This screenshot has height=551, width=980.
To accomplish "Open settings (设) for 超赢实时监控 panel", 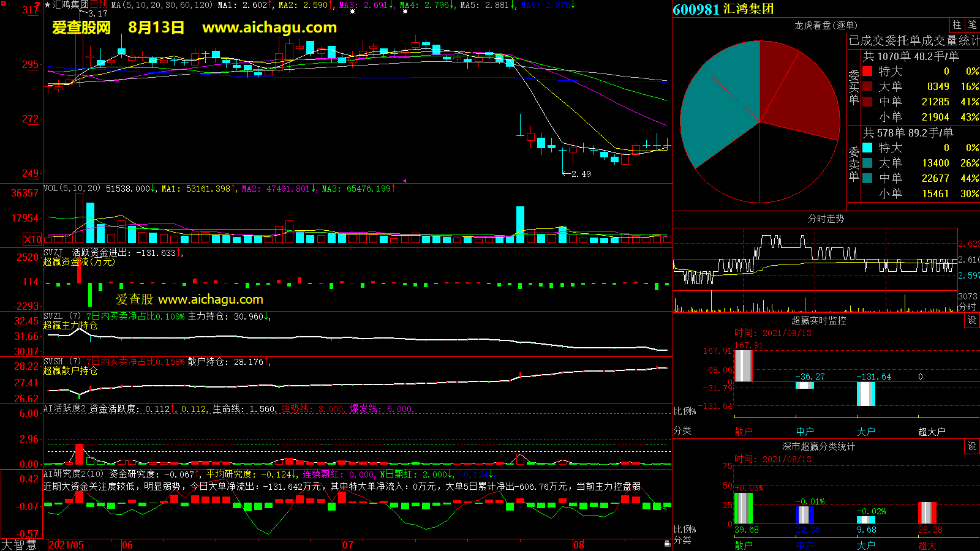I will (971, 320).
